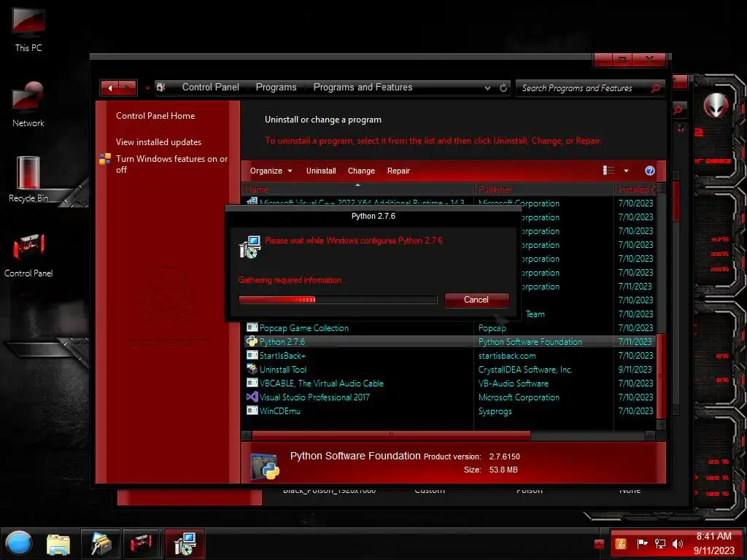
Task: Select Visual Studio Professional 2017 entry
Action: 314,397
